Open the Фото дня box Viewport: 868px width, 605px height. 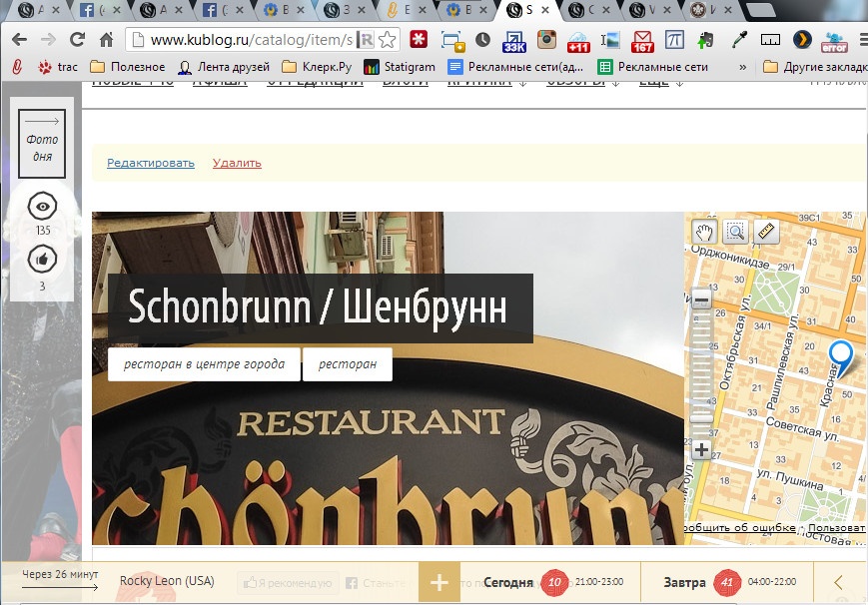(42, 144)
